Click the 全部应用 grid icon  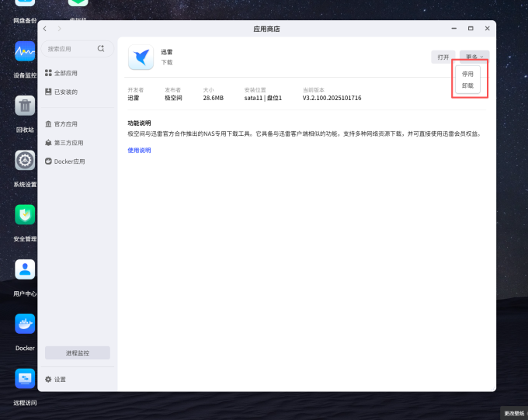tap(48, 73)
